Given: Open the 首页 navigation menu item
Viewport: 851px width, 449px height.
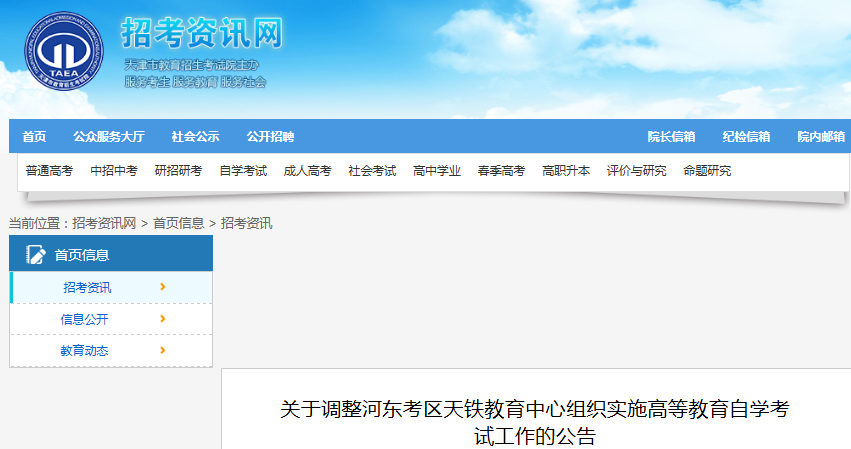Looking at the screenshot, I should tap(34, 137).
